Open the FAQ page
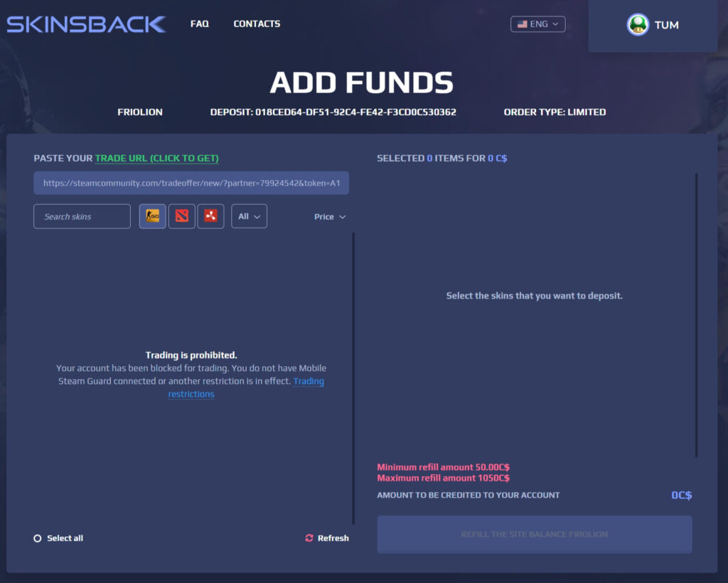The image size is (728, 583). point(200,23)
